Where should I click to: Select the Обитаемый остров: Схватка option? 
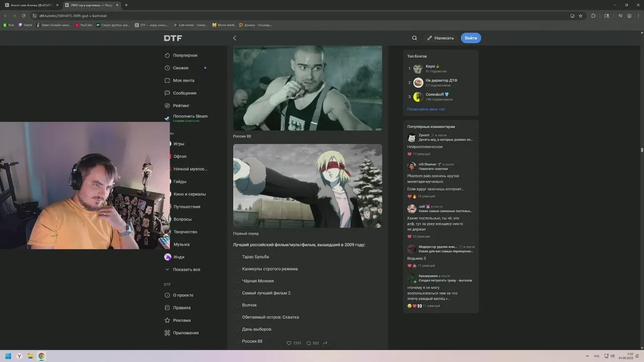tap(267, 317)
